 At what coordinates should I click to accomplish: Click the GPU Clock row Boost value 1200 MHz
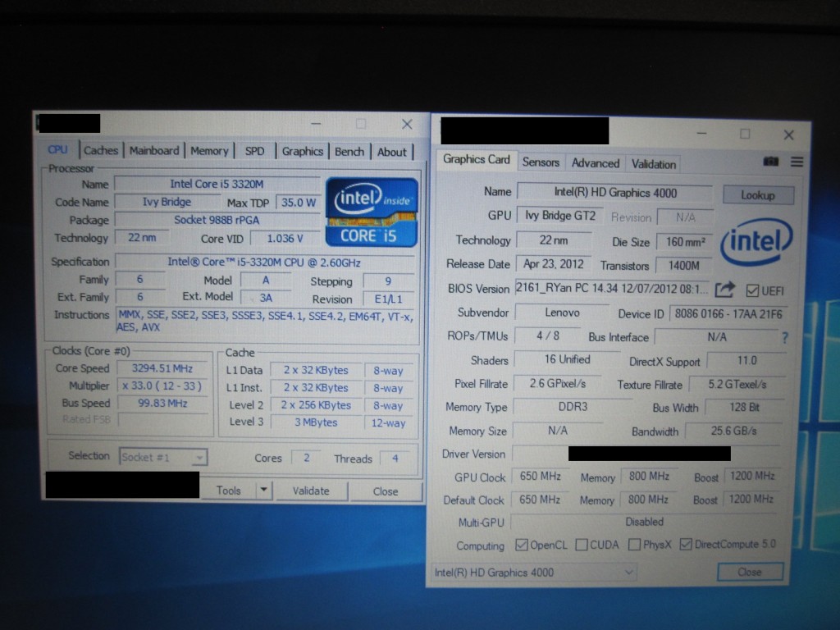(x=752, y=476)
